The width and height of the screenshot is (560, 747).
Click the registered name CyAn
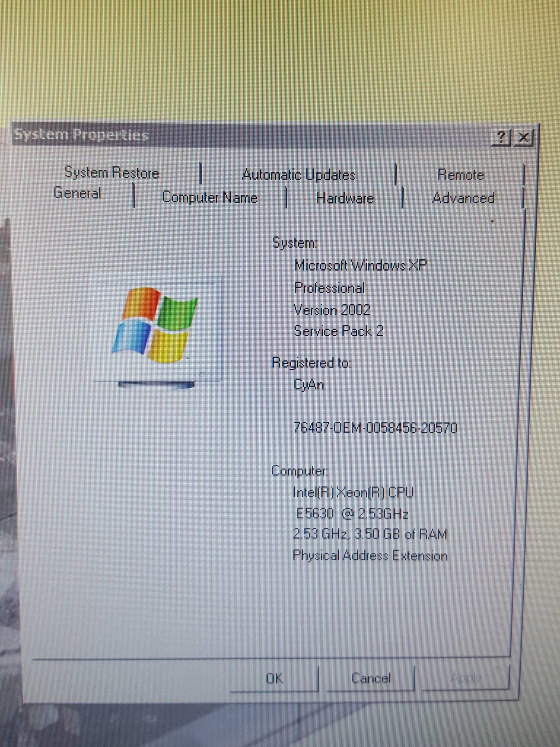309,385
